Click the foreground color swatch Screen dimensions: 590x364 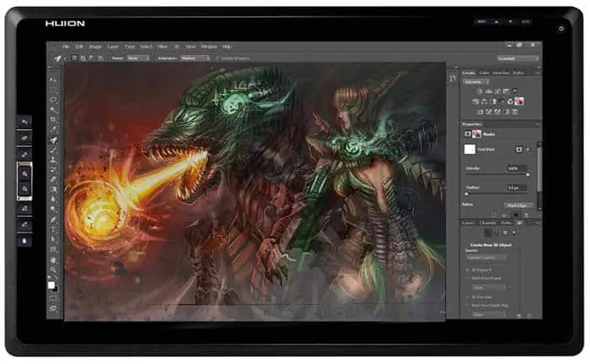tap(51, 285)
